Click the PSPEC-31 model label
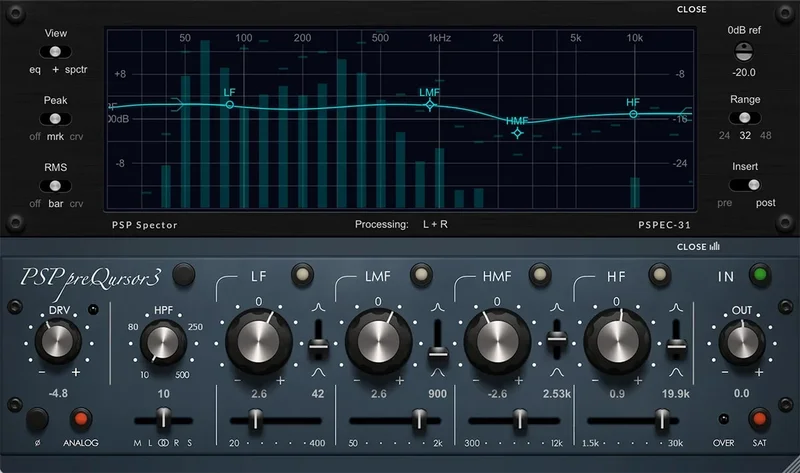The width and height of the screenshot is (800, 473). click(x=664, y=225)
